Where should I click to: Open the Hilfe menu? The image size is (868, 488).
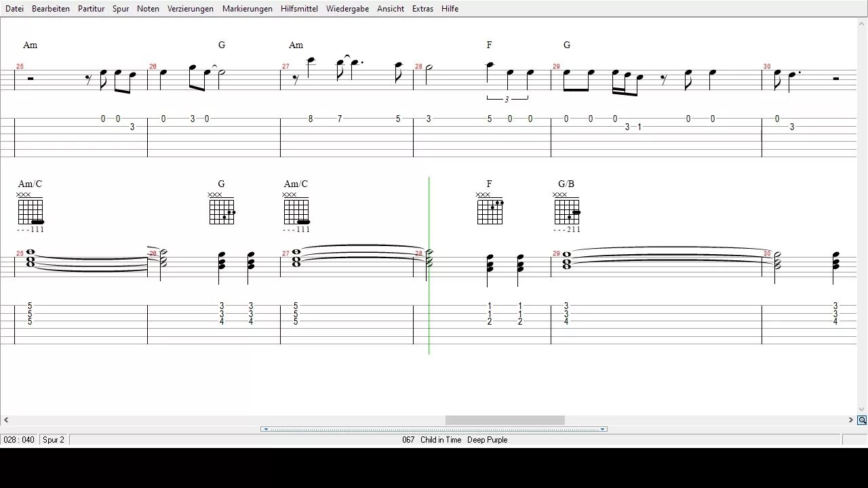point(450,9)
